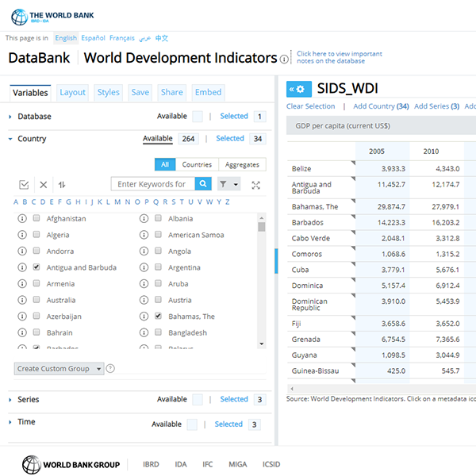Image resolution: width=476 pixels, height=476 pixels.
Task: Open database notes info icon beside title
Action: pyautogui.click(x=284, y=59)
